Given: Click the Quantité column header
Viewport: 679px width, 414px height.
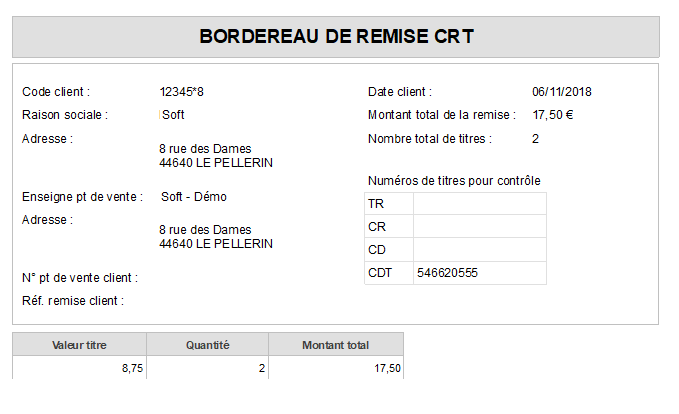Looking at the screenshot, I should [x=207, y=345].
